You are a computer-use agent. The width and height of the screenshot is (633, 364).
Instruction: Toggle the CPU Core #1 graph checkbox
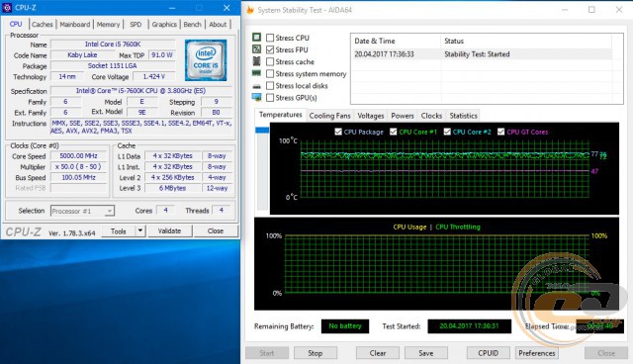tap(394, 132)
